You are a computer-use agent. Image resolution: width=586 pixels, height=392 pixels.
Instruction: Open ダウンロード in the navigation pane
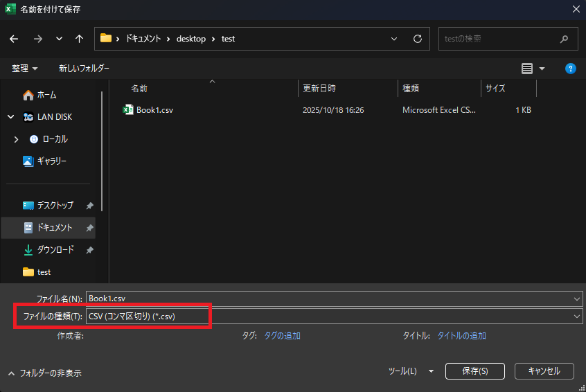(55, 249)
